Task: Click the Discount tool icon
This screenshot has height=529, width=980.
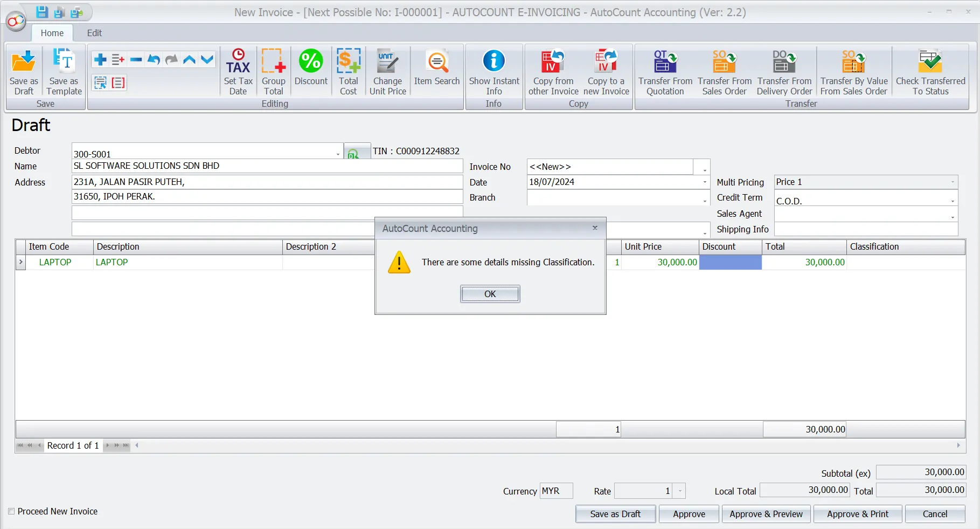Action: click(x=311, y=62)
